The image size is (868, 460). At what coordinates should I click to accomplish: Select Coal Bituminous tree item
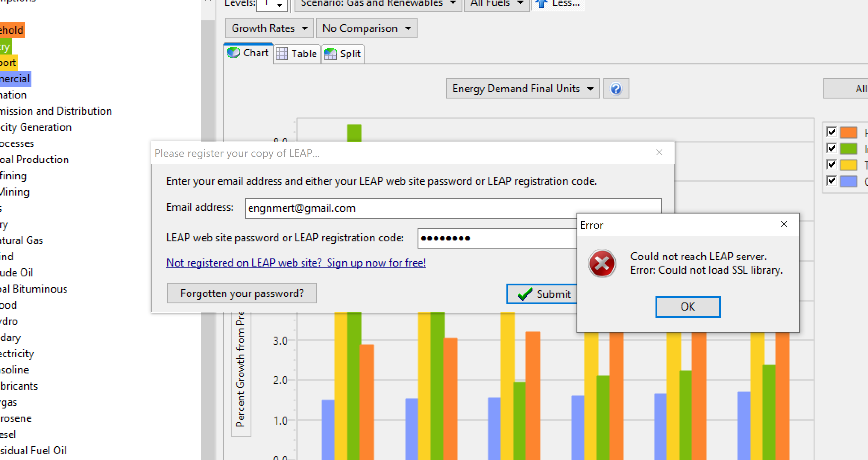pos(34,289)
